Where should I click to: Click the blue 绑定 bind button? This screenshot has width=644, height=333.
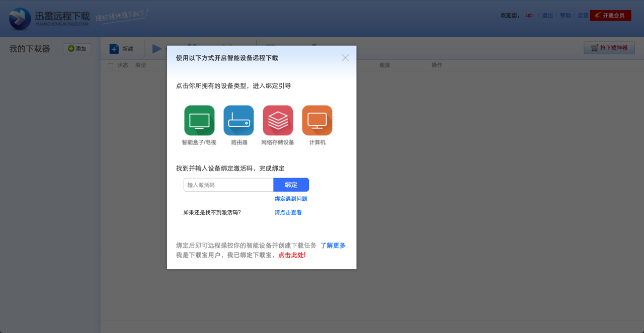(x=291, y=185)
